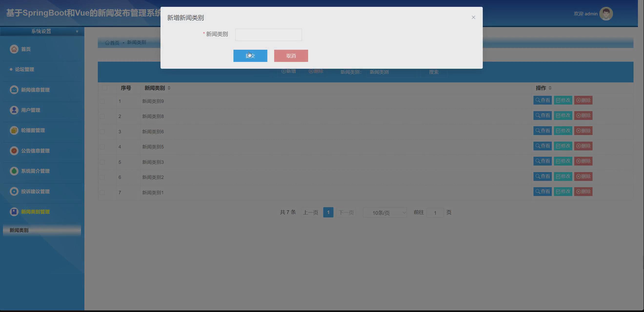
Task: Check the row checkbox for 新闻类别9
Action: point(102,101)
